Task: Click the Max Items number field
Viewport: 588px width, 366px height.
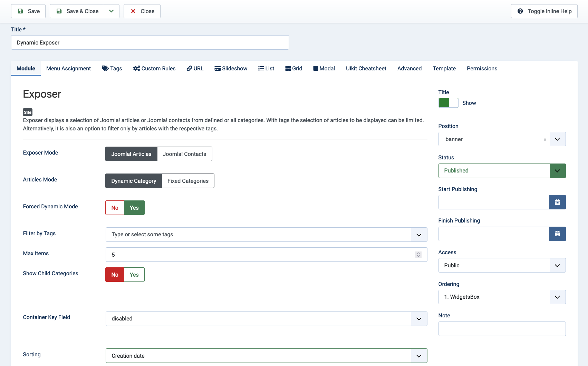Action: (266, 255)
